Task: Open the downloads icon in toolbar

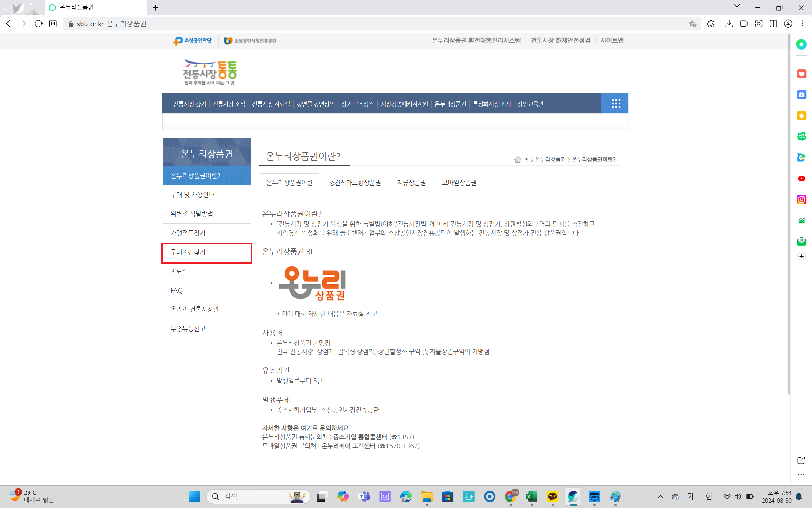Action: pyautogui.click(x=729, y=23)
